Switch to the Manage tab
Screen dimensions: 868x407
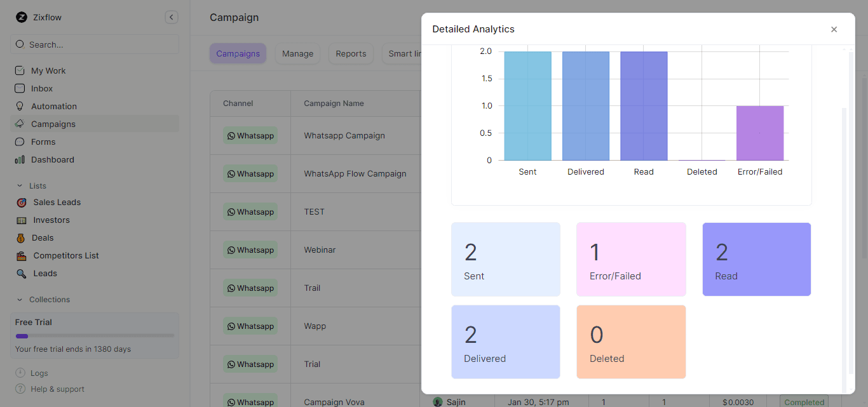[297, 53]
